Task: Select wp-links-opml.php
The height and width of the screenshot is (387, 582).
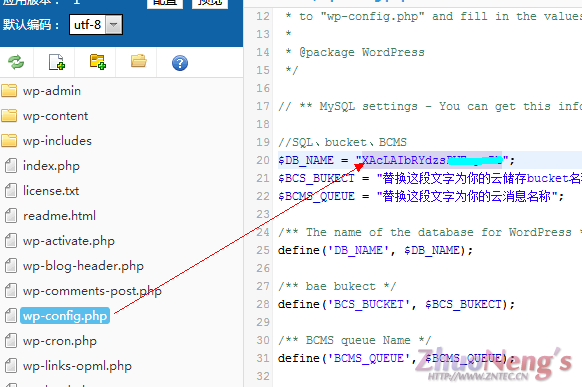Action: click(77, 366)
